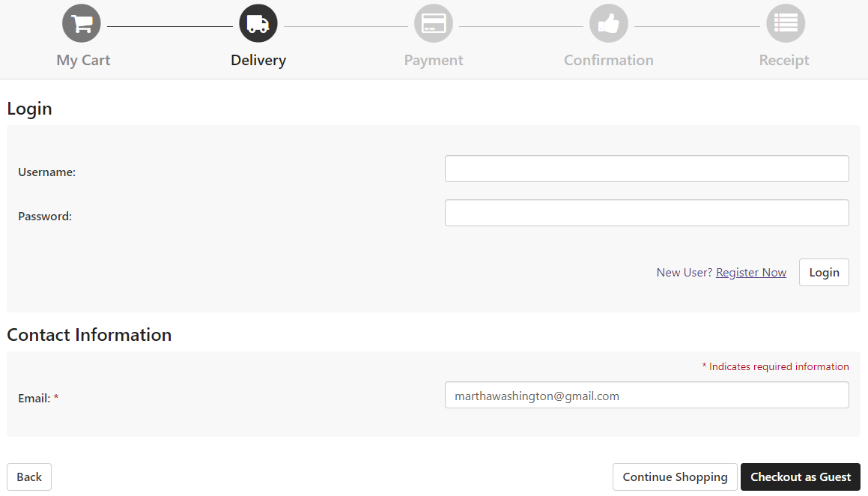Image resolution: width=868 pixels, height=496 pixels.
Task: Select the Receipt step label
Action: (x=784, y=61)
